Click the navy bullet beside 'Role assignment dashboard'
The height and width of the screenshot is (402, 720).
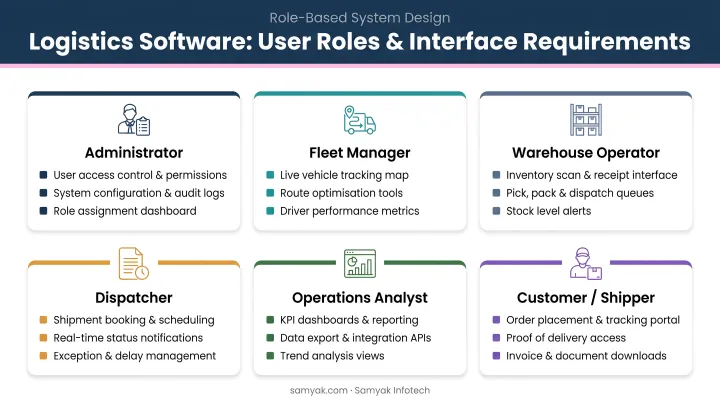[43, 211]
